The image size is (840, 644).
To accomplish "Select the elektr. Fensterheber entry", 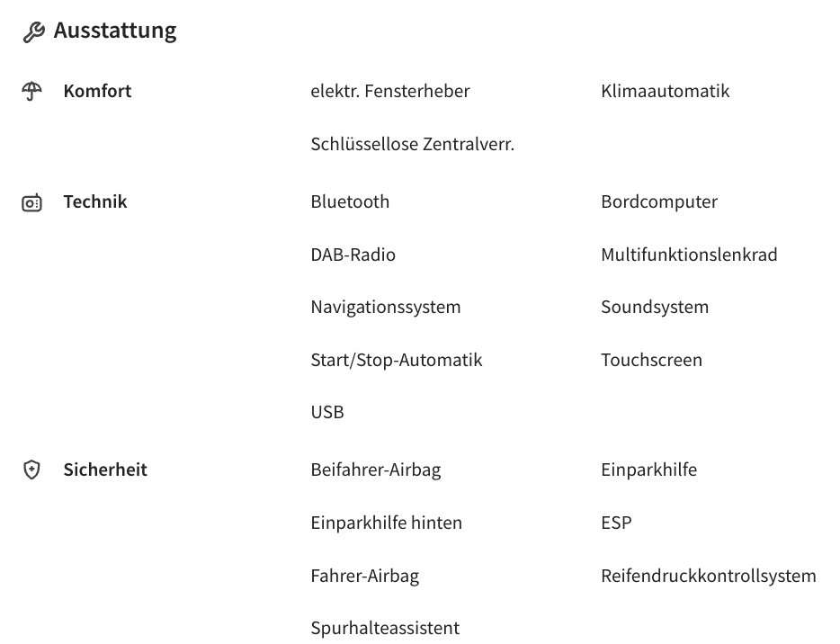I will click(390, 91).
